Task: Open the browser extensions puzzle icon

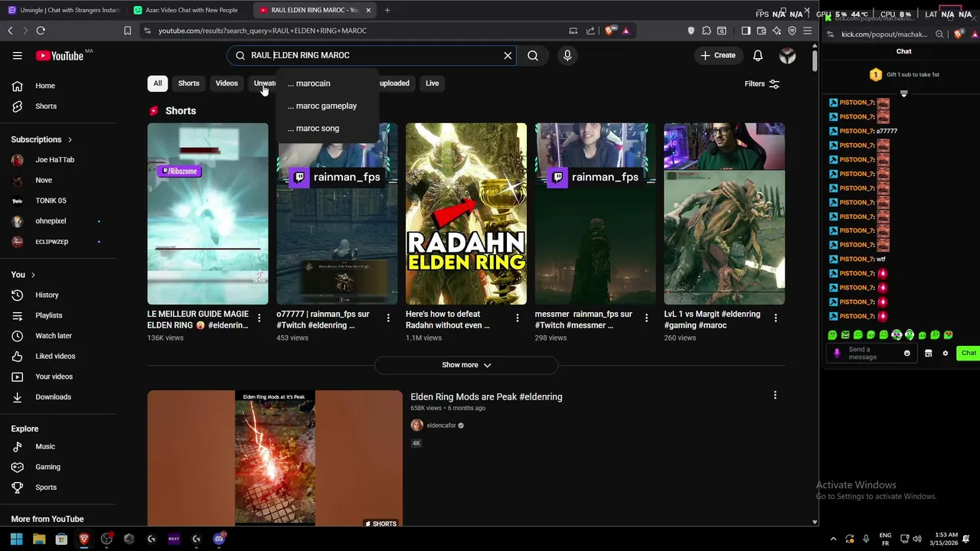Action: click(x=707, y=31)
